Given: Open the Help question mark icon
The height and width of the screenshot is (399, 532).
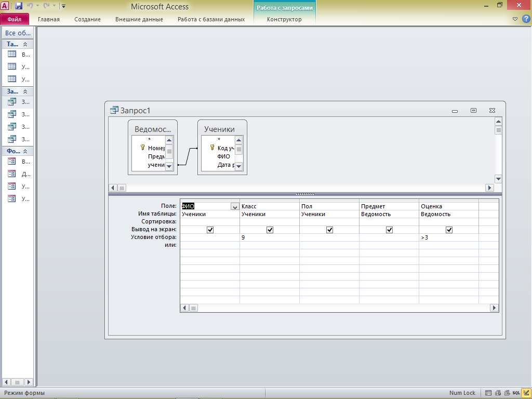Looking at the screenshot, I should point(526,19).
